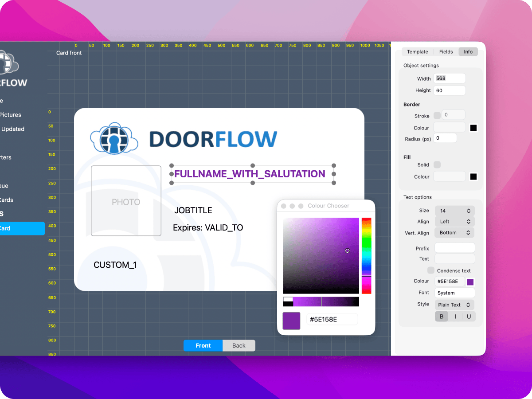Toggle Underline with the U button
This screenshot has height=399, width=532.
point(469,317)
